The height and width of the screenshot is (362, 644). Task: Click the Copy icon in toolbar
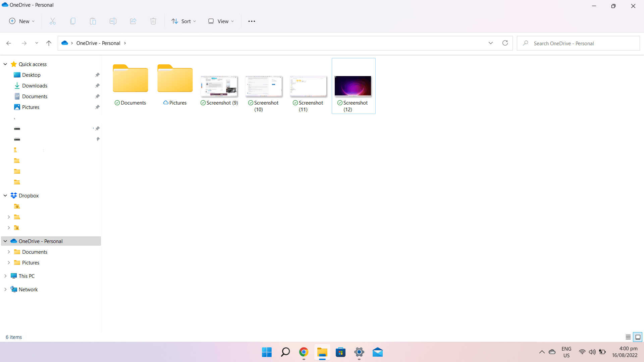click(x=72, y=21)
